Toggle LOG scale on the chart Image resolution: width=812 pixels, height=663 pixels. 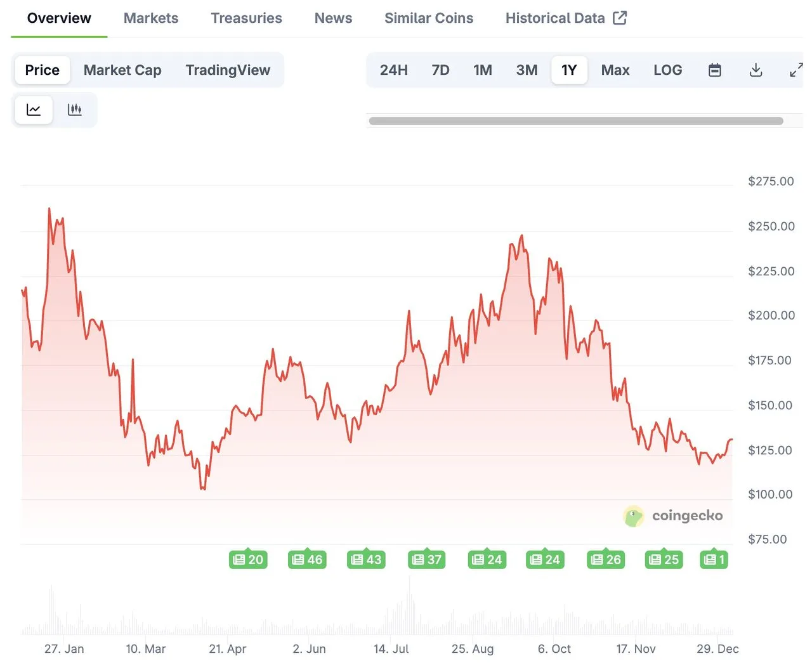[x=667, y=70]
